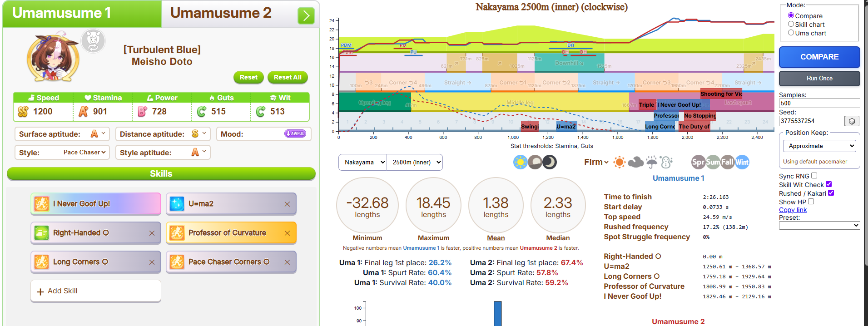The image size is (868, 326).
Task: Open the Firm ground condition dropdown
Action: pos(596,162)
